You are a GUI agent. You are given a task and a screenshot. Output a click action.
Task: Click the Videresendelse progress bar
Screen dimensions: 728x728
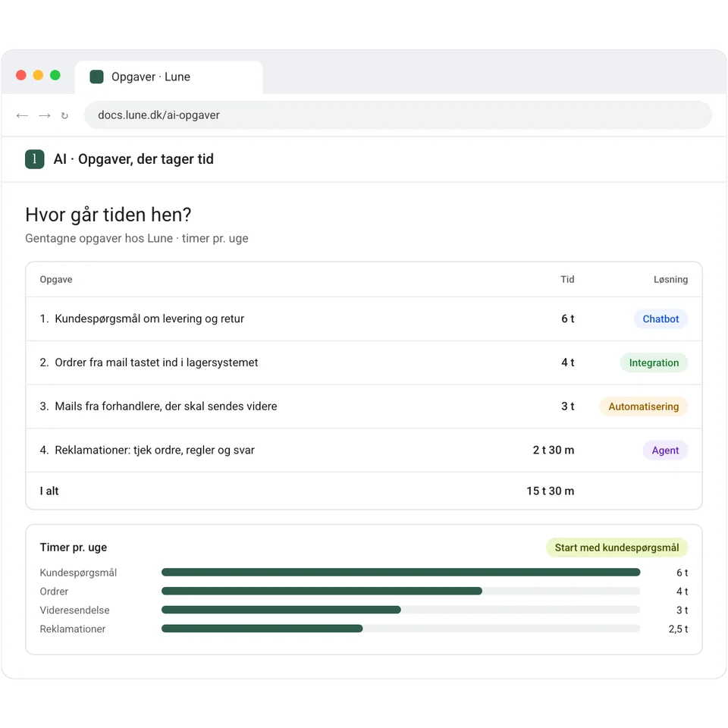pyautogui.click(x=400, y=610)
